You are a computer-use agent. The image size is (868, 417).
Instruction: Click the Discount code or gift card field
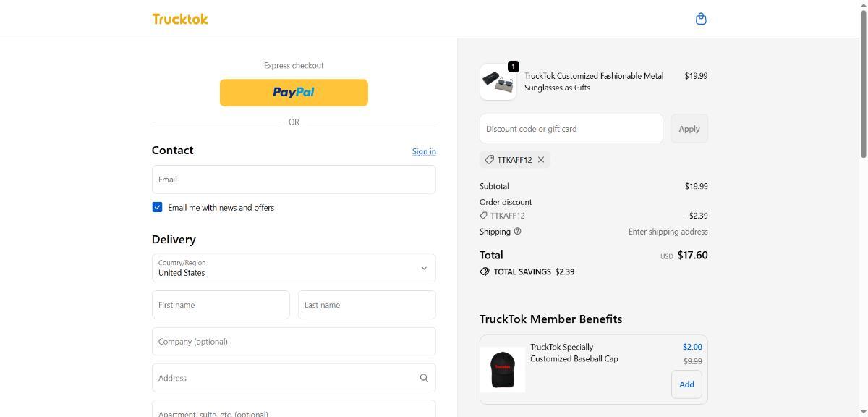pyautogui.click(x=571, y=129)
